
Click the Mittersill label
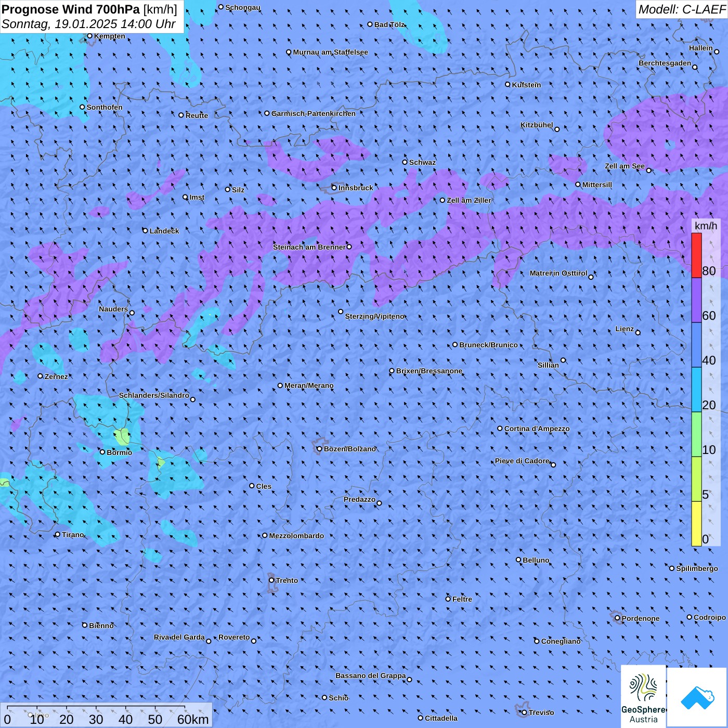597,185
